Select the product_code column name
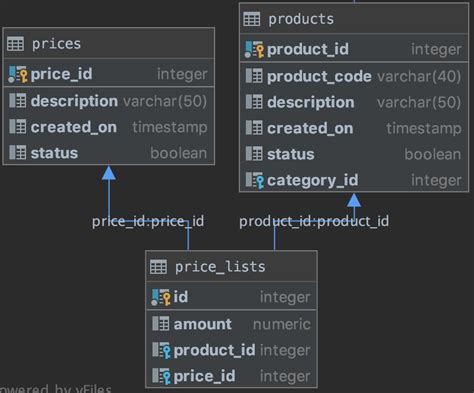Viewport: 474px width, 393px height. coord(319,77)
